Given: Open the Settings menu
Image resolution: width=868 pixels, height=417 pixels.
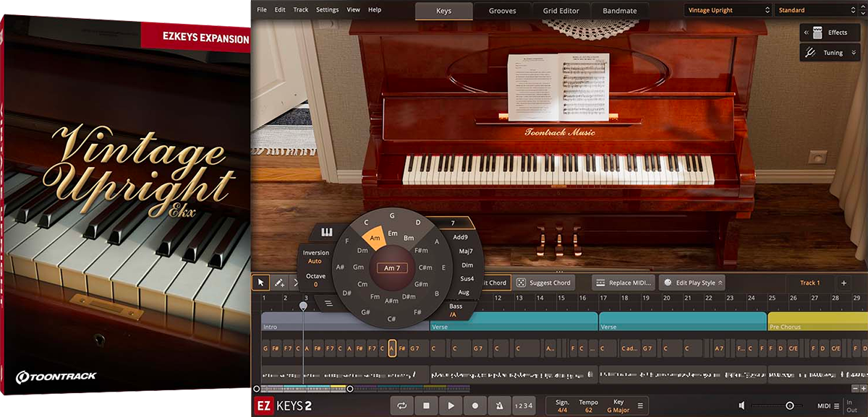Looking at the screenshot, I should pyautogui.click(x=327, y=10).
